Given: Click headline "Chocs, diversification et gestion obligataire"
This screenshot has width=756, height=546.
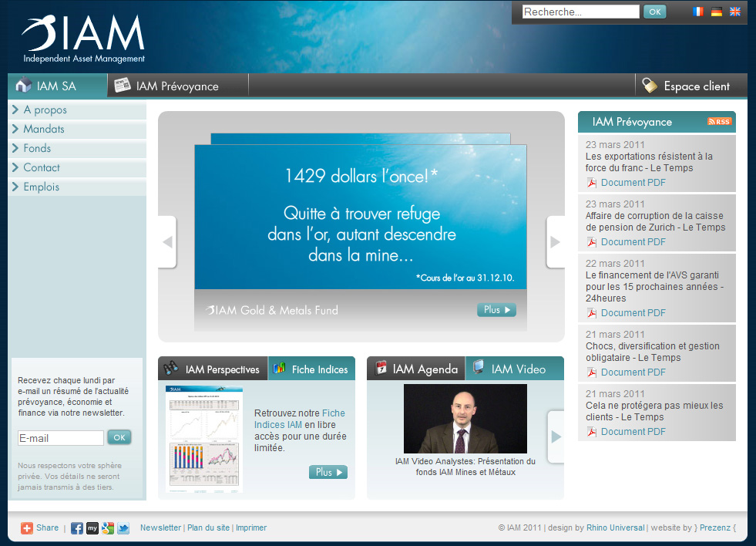Looking at the screenshot, I should click(652, 352).
